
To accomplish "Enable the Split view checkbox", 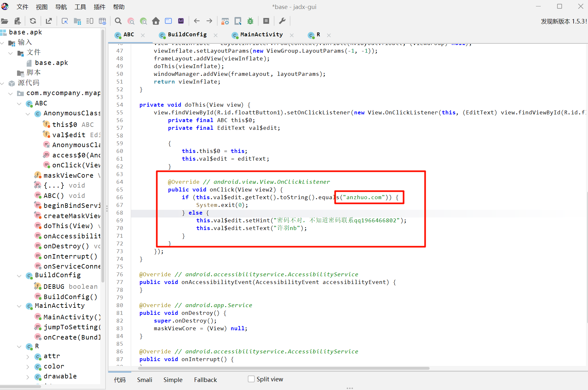I will pyautogui.click(x=251, y=379).
